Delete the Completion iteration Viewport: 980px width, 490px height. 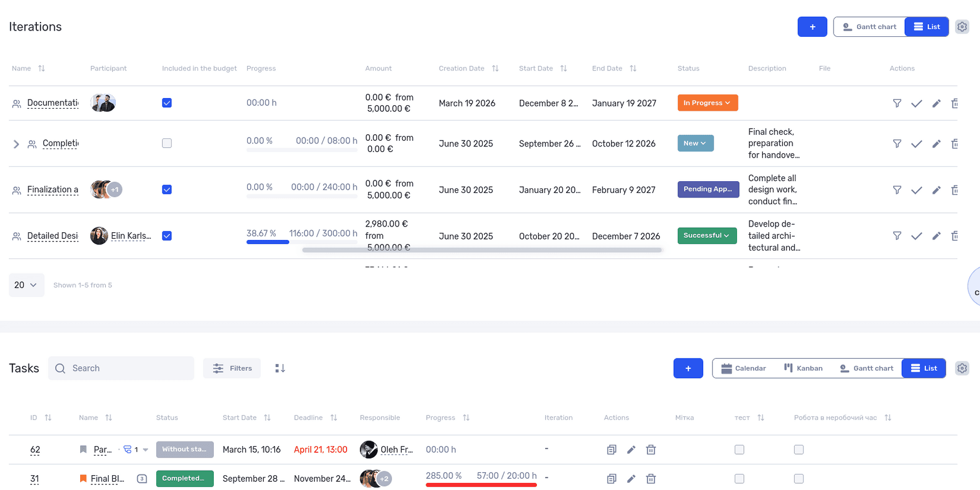pyautogui.click(x=954, y=143)
